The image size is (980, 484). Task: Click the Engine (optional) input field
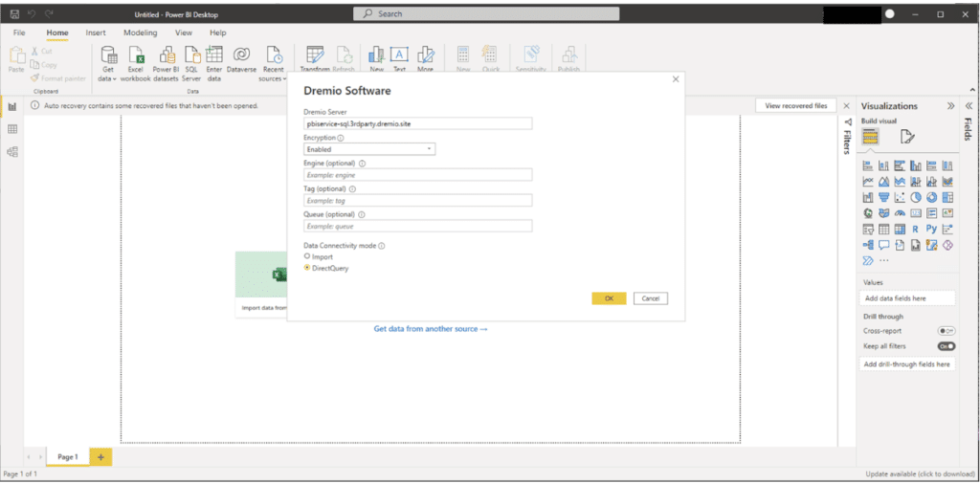pos(417,175)
